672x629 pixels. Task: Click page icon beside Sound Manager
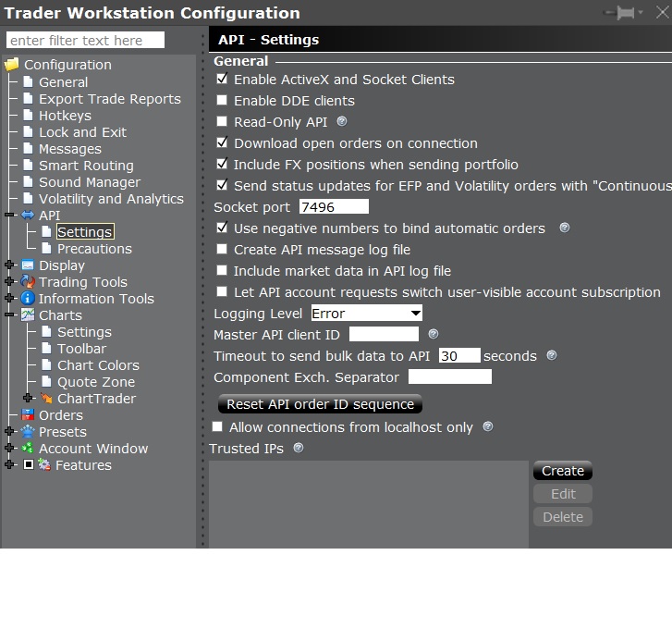point(29,181)
